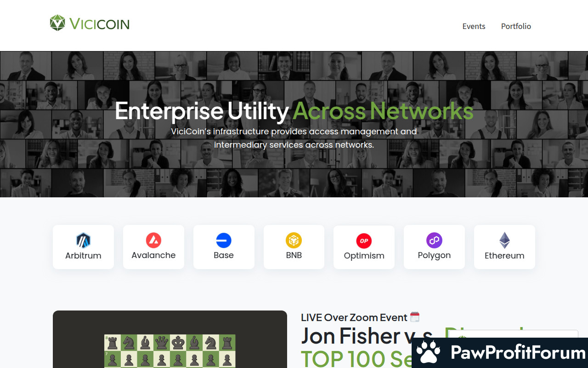Click the PawProfitForum banner text

518,353
